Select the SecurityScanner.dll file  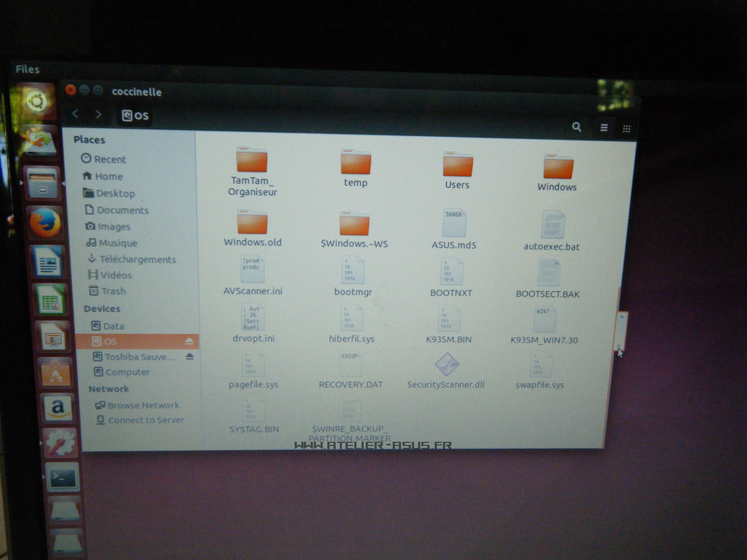pos(446,370)
